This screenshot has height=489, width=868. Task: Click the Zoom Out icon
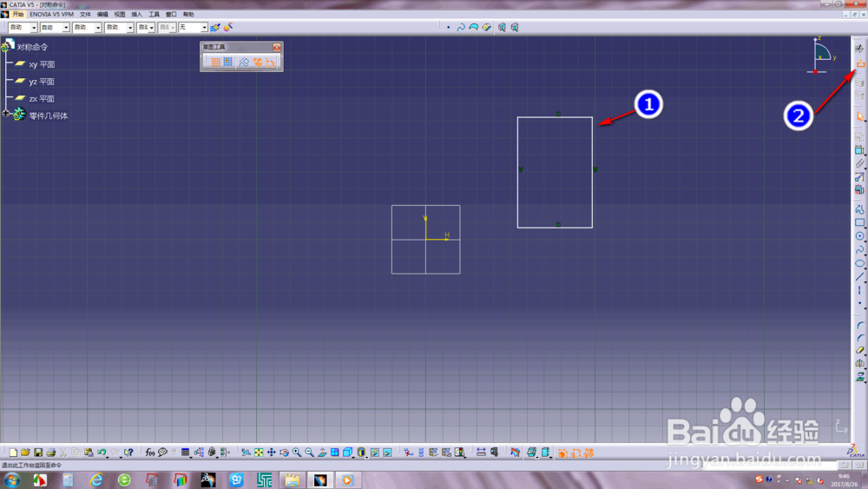(x=310, y=453)
